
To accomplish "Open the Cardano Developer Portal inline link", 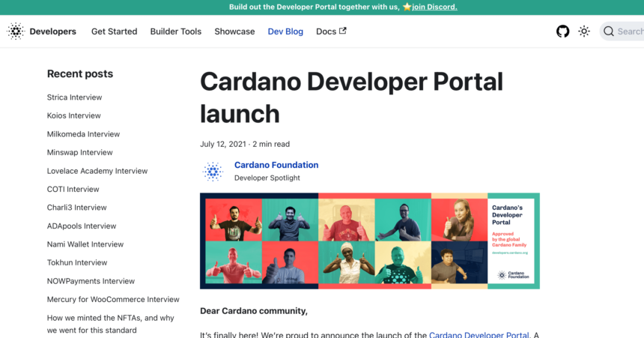I will tap(479, 335).
